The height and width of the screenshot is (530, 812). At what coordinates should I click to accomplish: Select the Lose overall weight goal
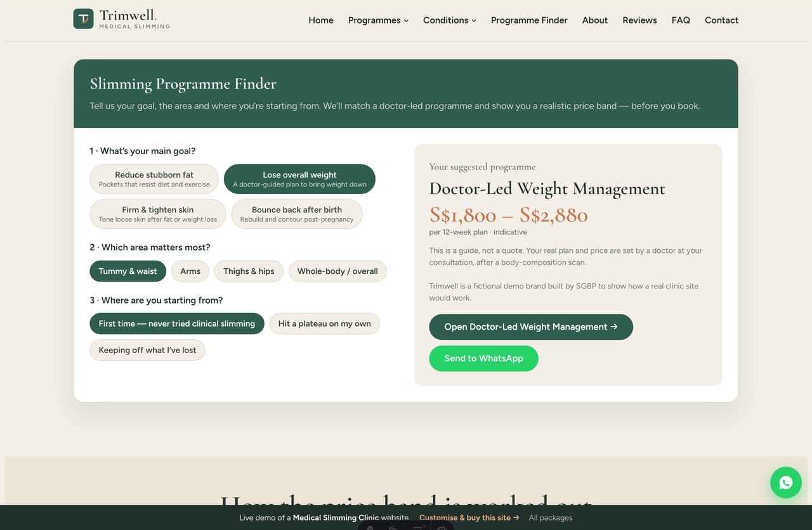pyautogui.click(x=299, y=179)
